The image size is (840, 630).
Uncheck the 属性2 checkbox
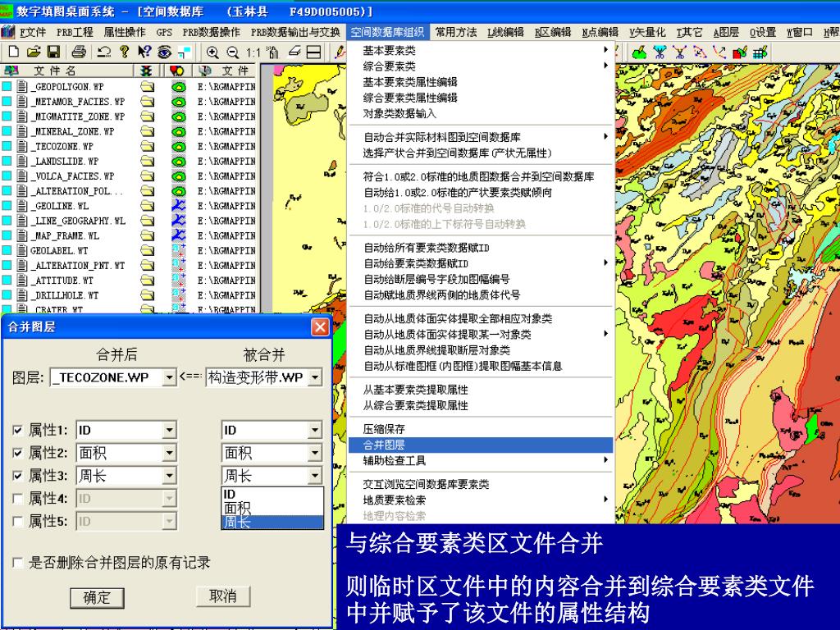click(18, 453)
